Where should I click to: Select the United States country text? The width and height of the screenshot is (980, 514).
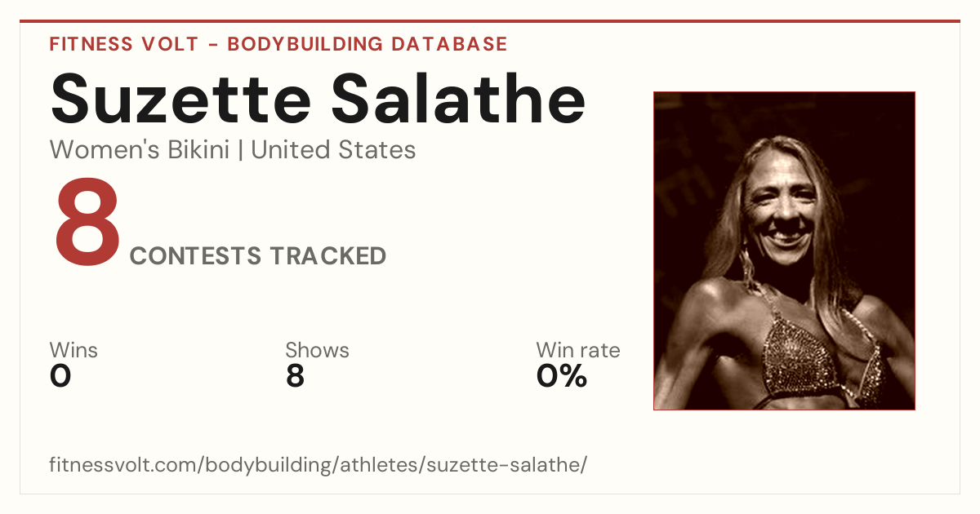[x=333, y=150]
